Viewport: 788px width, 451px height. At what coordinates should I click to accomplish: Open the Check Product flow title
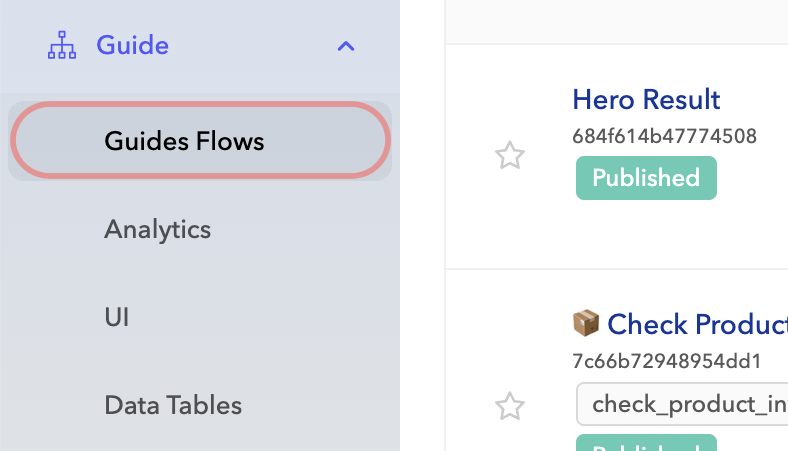tap(697, 324)
